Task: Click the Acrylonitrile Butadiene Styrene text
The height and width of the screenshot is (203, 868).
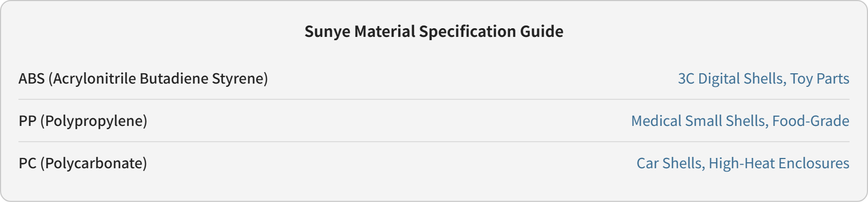Action: (158, 79)
